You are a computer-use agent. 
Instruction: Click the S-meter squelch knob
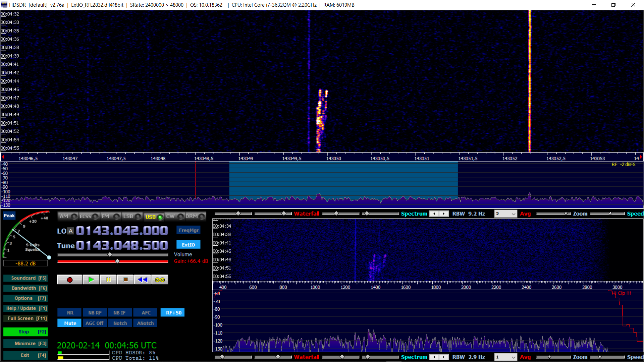tap(49, 257)
